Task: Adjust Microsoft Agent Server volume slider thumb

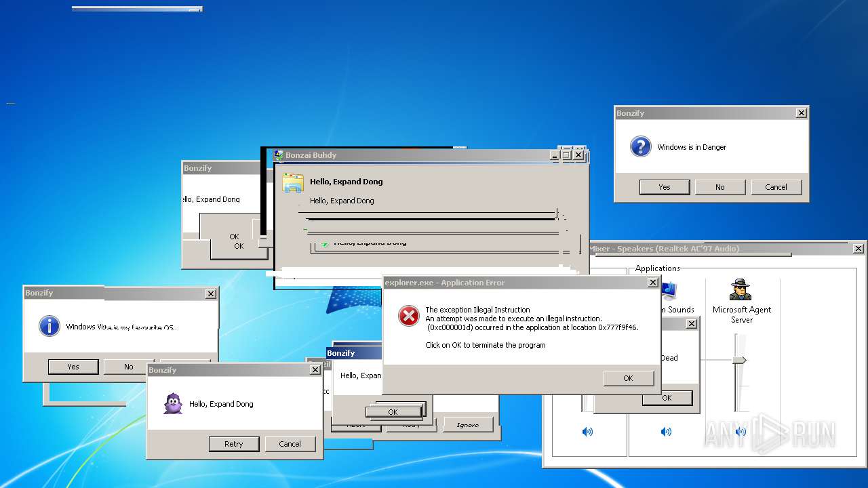Action: (x=739, y=360)
